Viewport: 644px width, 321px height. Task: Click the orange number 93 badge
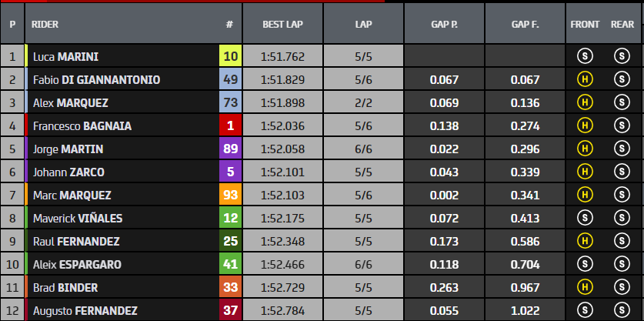[x=230, y=196]
